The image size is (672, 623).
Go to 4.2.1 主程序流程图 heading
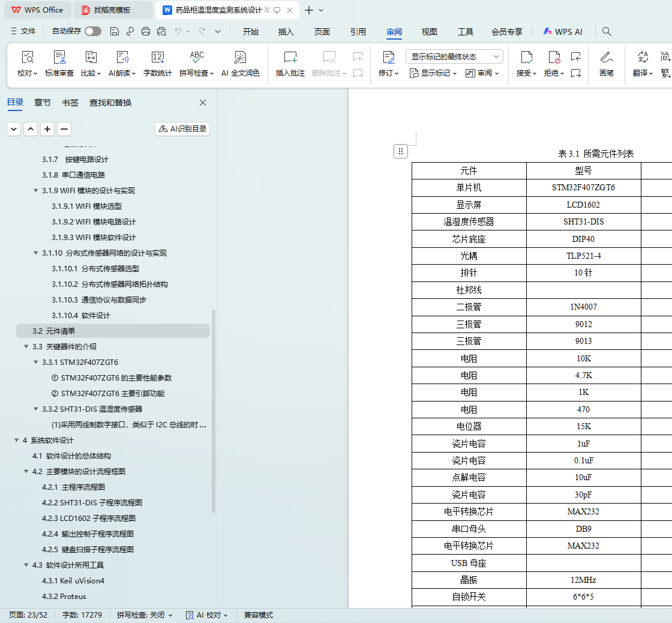74,487
